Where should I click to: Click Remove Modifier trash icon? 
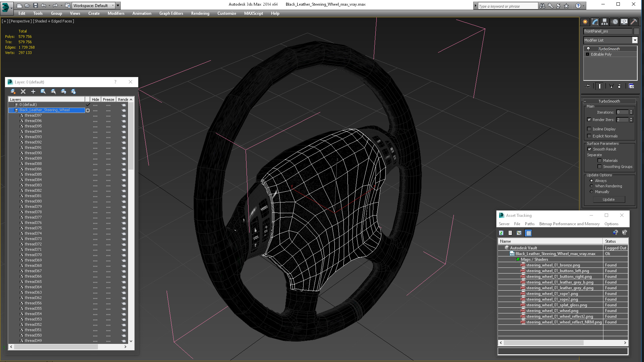pos(619,86)
